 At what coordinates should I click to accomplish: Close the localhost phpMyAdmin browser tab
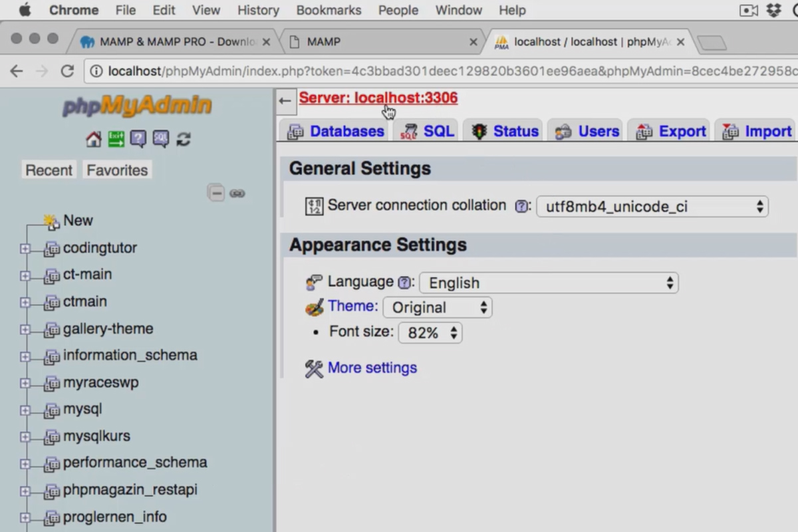[680, 42]
